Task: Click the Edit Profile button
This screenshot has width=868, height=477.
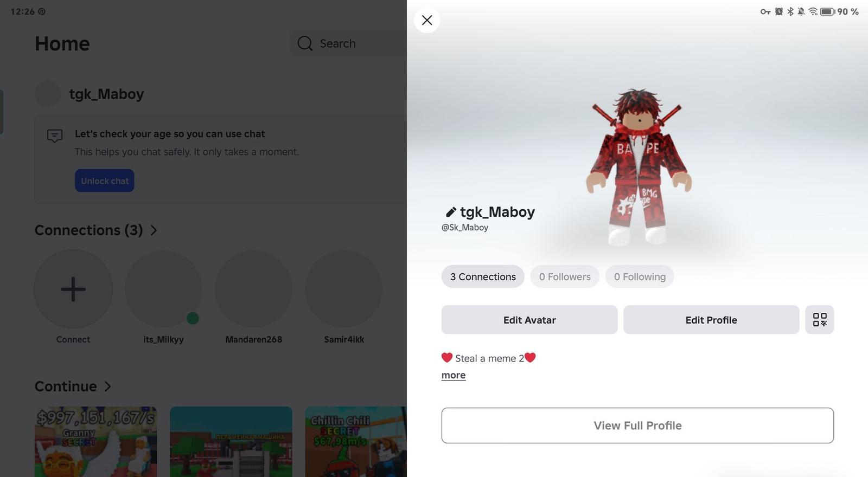Action: pyautogui.click(x=711, y=320)
